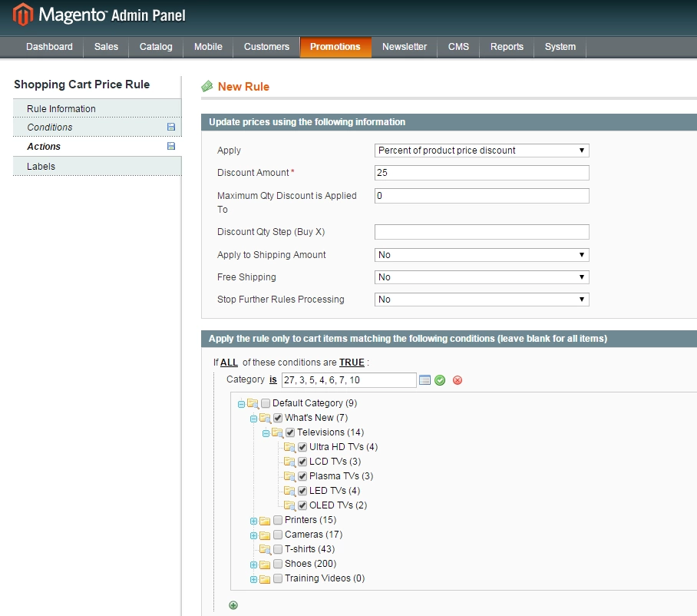
Task: Uncheck the LED TVs checkbox
Action: click(x=302, y=491)
